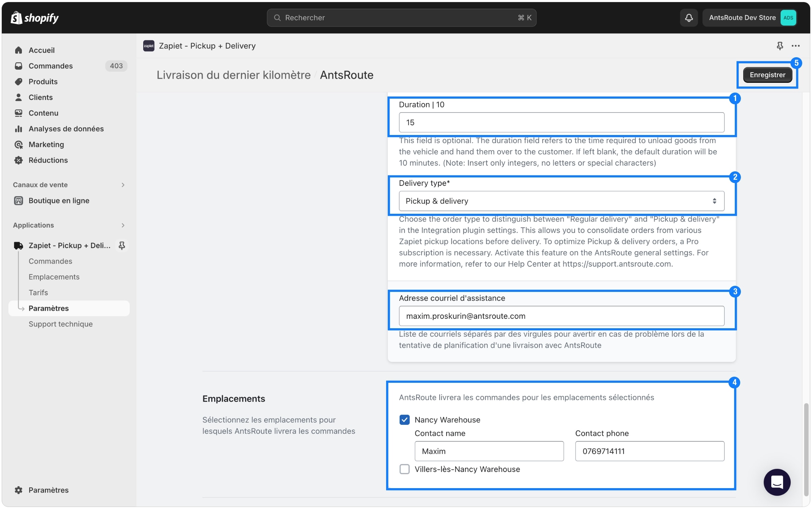Open the three-dots more actions menu

[795, 46]
